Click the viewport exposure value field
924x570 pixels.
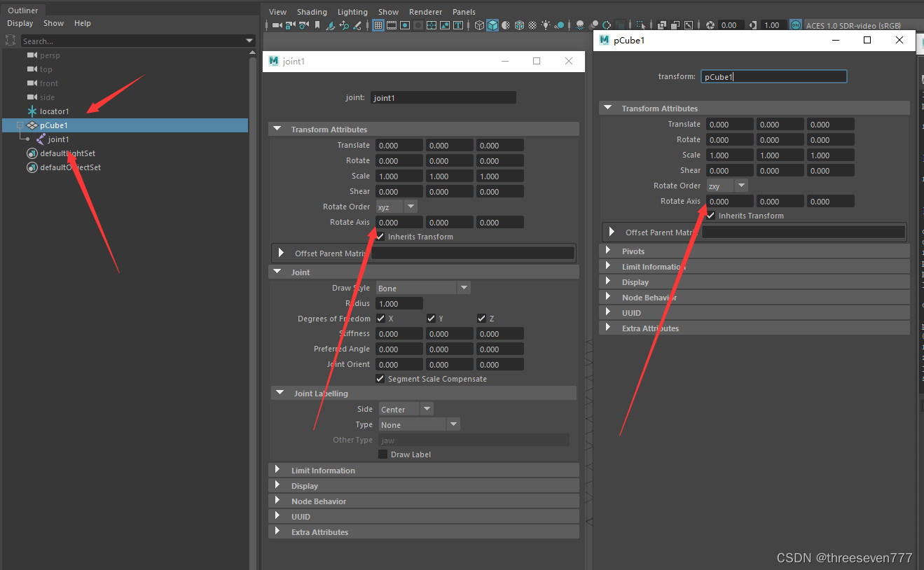tap(730, 25)
